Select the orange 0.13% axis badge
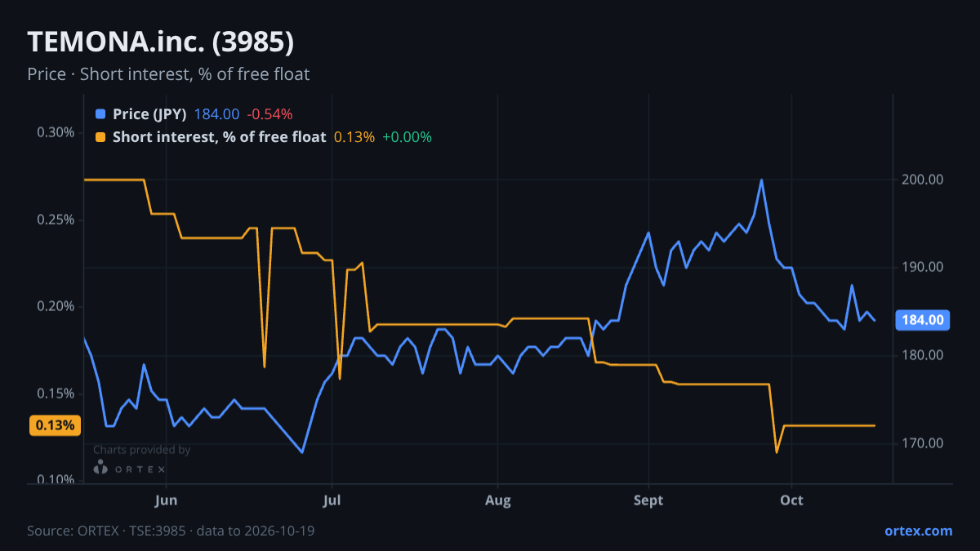Viewport: 980px width, 551px height. tap(56, 425)
